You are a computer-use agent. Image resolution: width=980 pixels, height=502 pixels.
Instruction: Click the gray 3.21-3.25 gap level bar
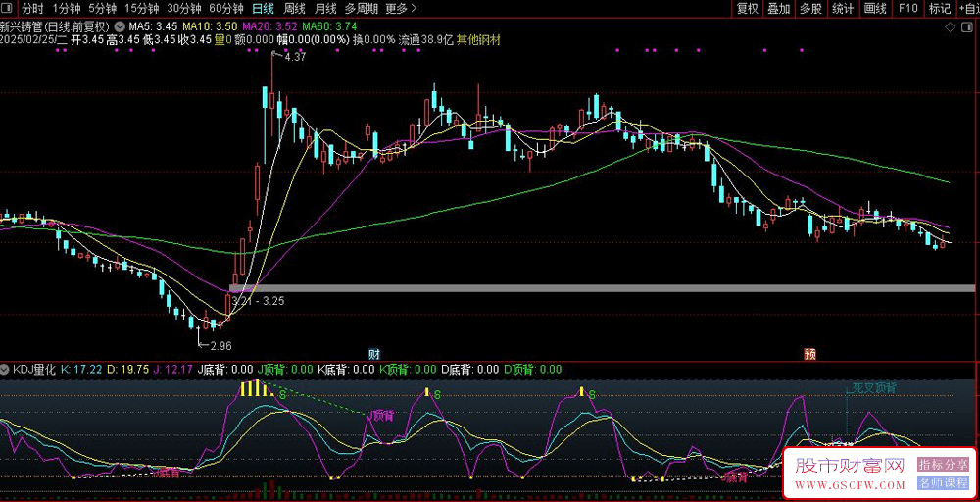[x=588, y=288]
